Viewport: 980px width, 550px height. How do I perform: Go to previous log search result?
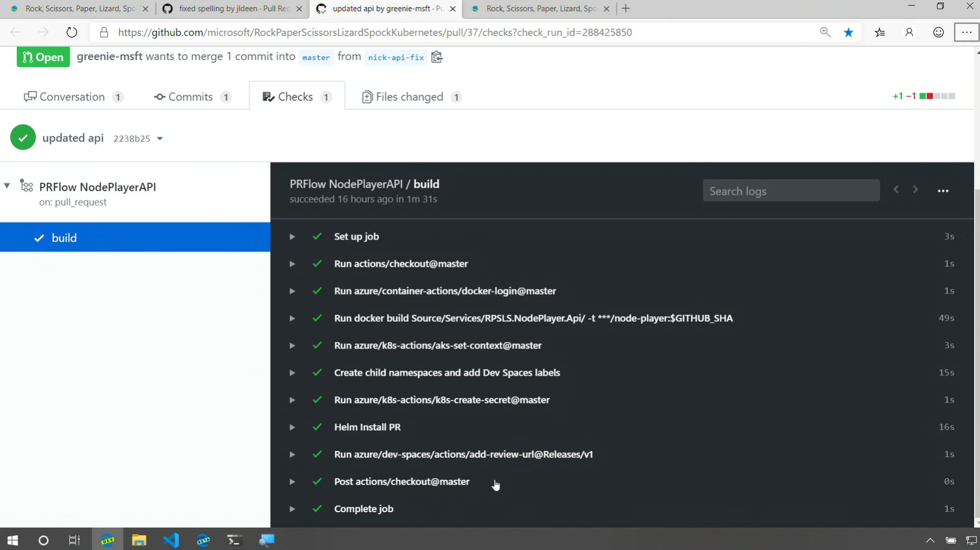click(x=896, y=190)
